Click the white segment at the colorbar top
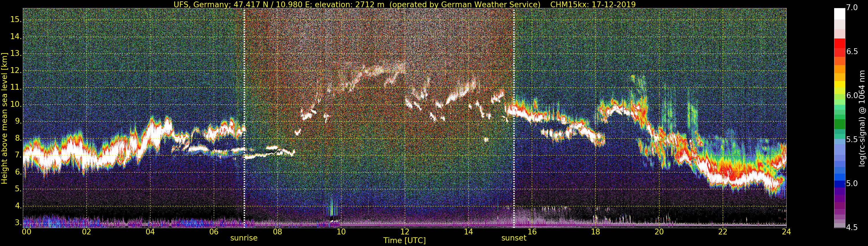This screenshot has height=246, width=868. click(x=839, y=14)
